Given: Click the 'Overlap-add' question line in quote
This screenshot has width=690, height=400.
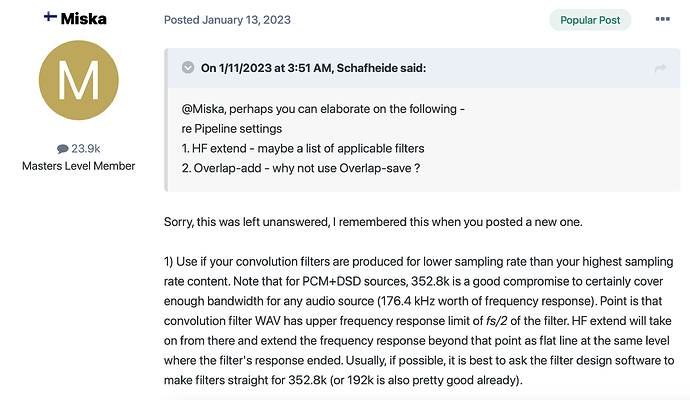Looking at the screenshot, I should click(285, 168).
